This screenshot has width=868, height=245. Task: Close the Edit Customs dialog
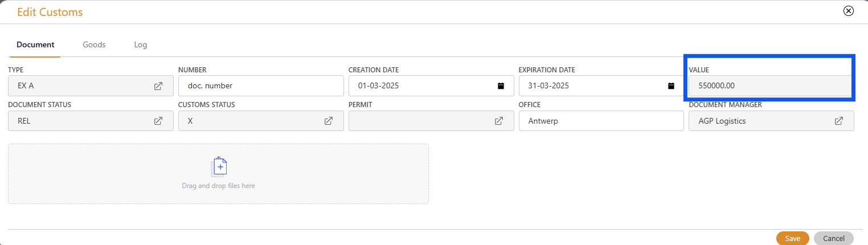pos(849,11)
